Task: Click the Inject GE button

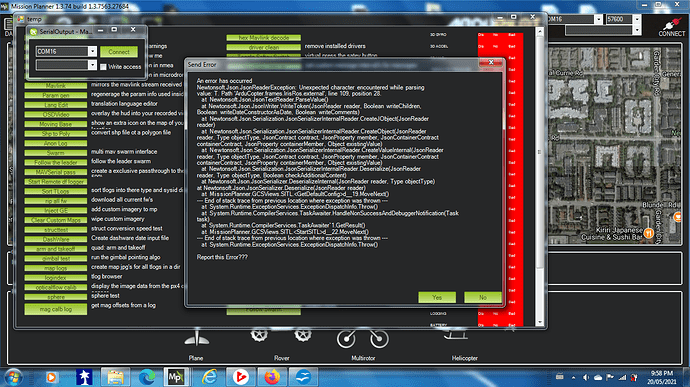Action: point(56,210)
